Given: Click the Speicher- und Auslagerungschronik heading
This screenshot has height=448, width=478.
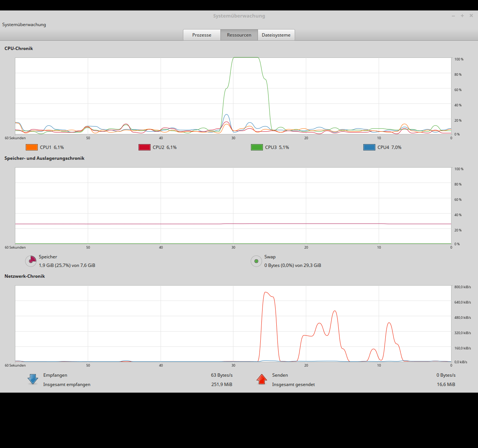Looking at the screenshot, I should click(44, 158).
